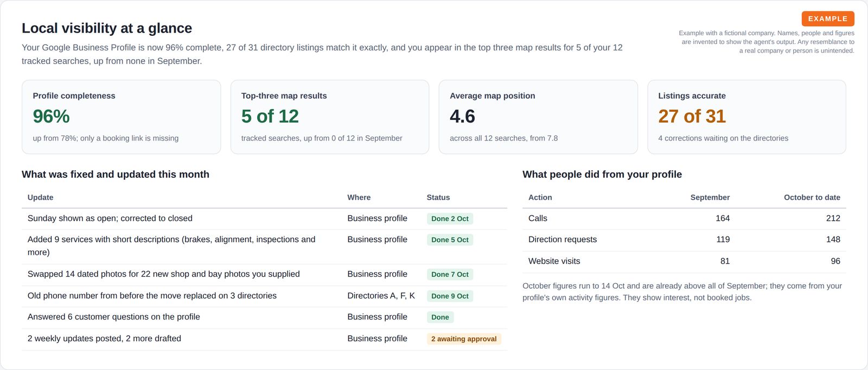
Task: Select the 'Added 9 services' update row
Action: (264, 246)
